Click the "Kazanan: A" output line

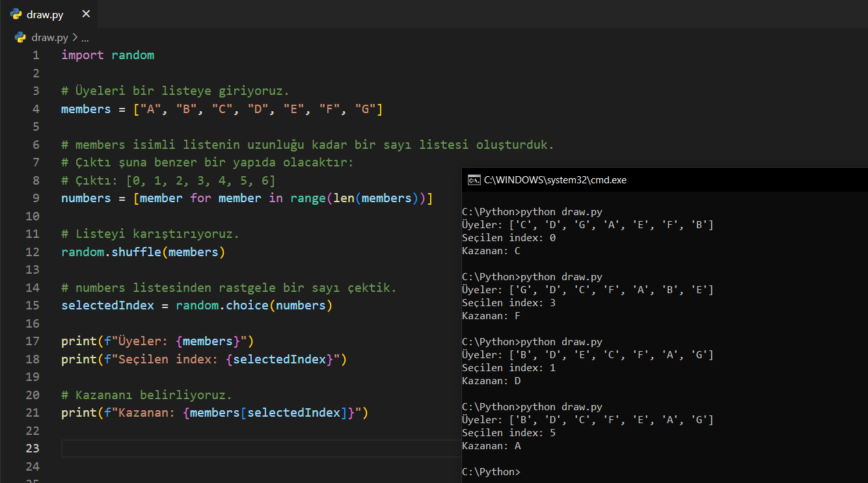(x=491, y=446)
